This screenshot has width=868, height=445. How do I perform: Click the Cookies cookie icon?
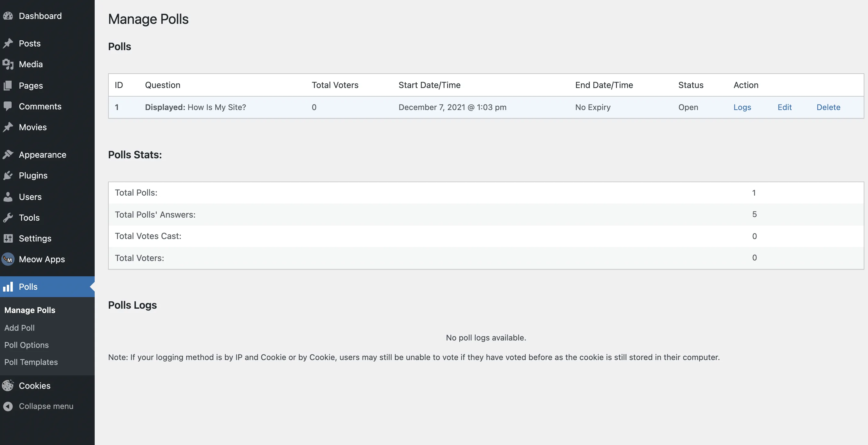pyautogui.click(x=8, y=385)
